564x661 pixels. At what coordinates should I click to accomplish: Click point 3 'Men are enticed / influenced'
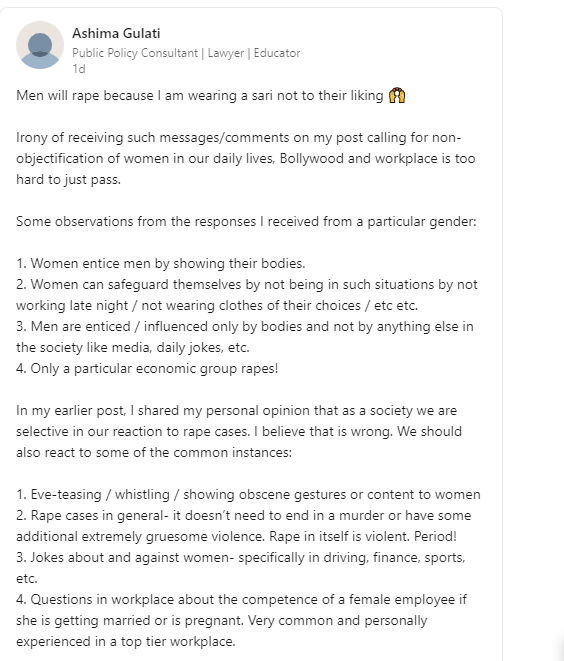[x=244, y=337]
